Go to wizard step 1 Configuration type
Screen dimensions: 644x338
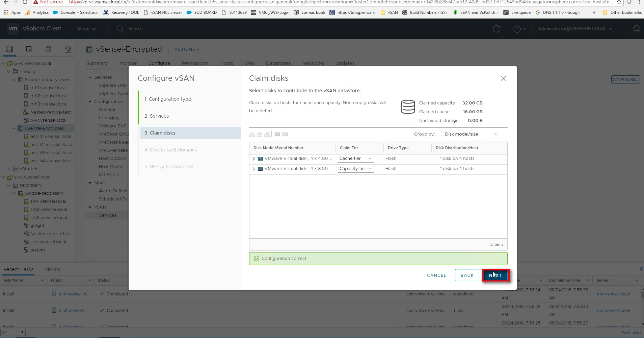[x=170, y=99]
